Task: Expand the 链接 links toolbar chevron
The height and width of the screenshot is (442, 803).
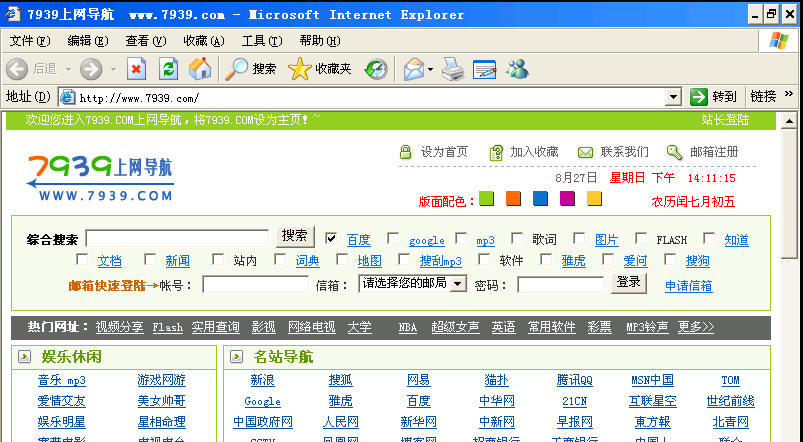Action: [x=789, y=93]
